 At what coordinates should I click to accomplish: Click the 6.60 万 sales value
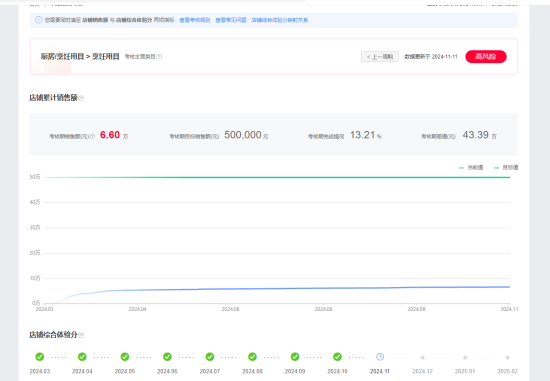[114, 135]
